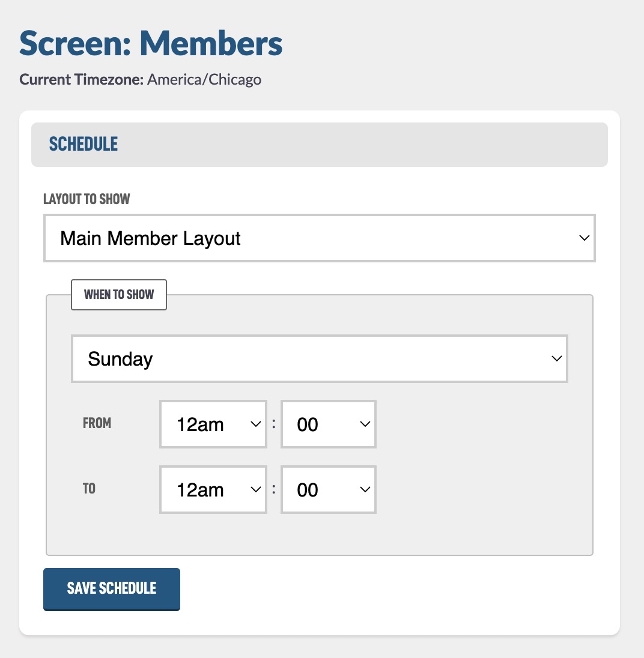Open the From minutes 00 dropdown
The image size is (644, 658).
pyautogui.click(x=328, y=424)
